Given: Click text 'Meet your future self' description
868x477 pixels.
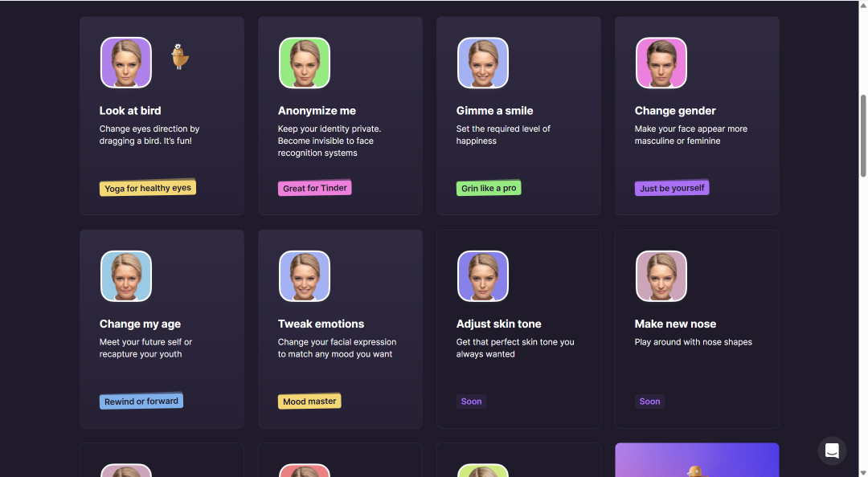Looking at the screenshot, I should [x=145, y=348].
